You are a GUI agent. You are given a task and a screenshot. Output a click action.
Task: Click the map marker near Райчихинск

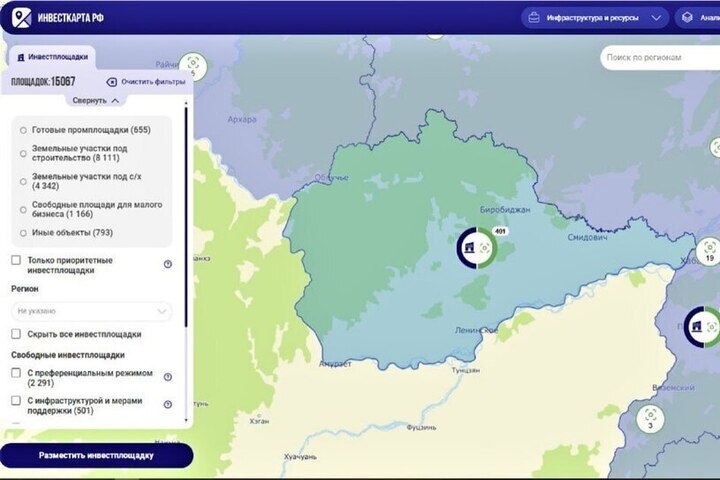pyautogui.click(x=194, y=66)
